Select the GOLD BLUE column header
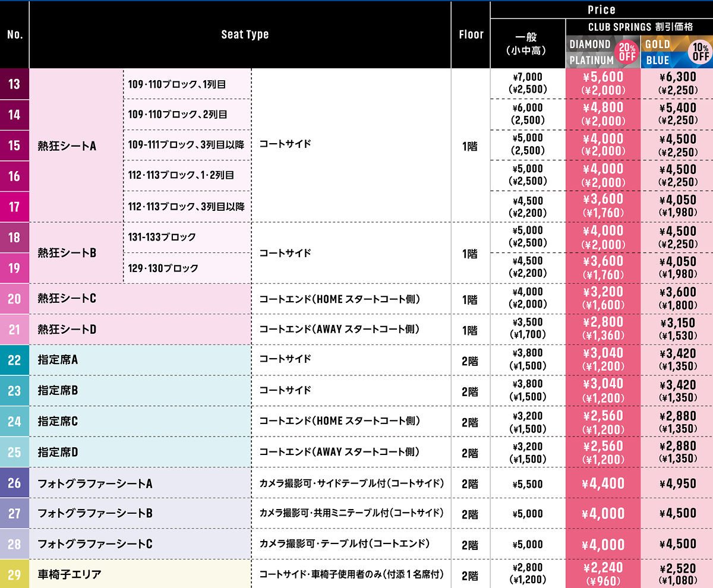 click(677, 52)
